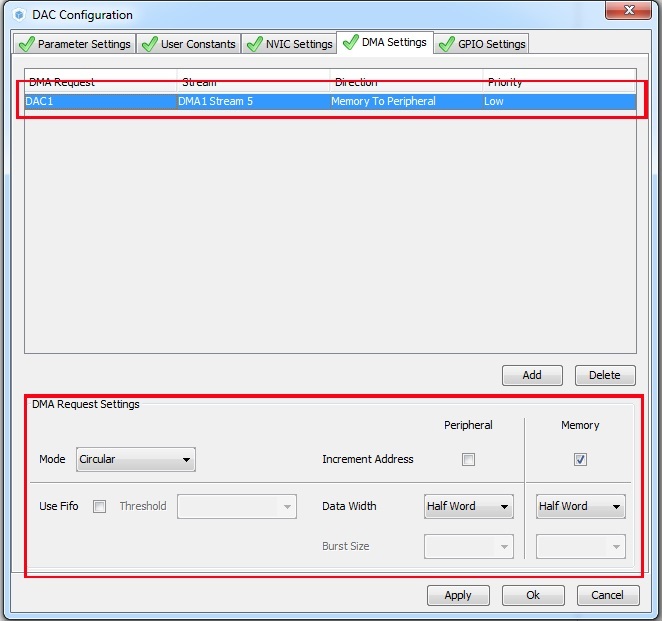
Task: Uncheck the Memory Increment Address checkbox
Action: pyautogui.click(x=580, y=459)
